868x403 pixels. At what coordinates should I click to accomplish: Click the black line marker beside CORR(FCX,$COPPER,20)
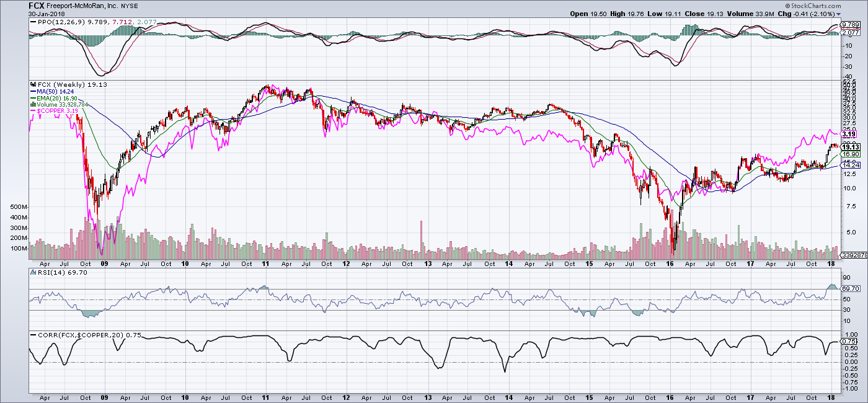(32, 335)
